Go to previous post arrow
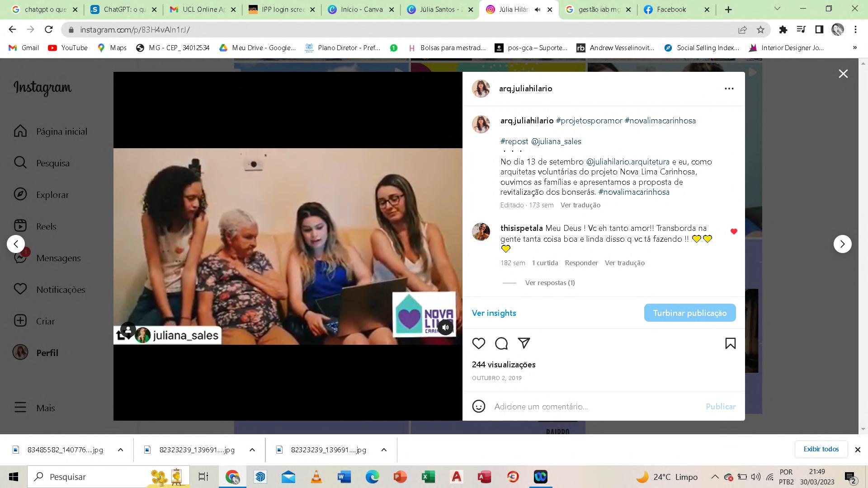Screen dimensions: 868x488 [16, 244]
